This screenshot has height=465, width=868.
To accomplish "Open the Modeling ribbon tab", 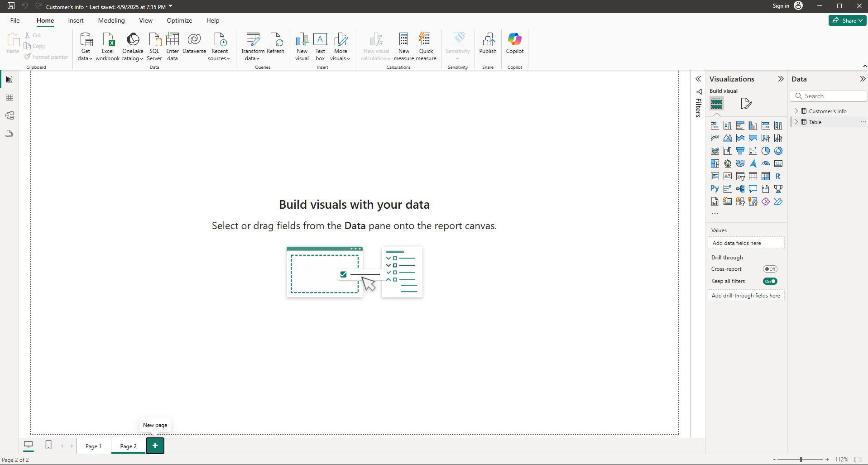I will [111, 20].
